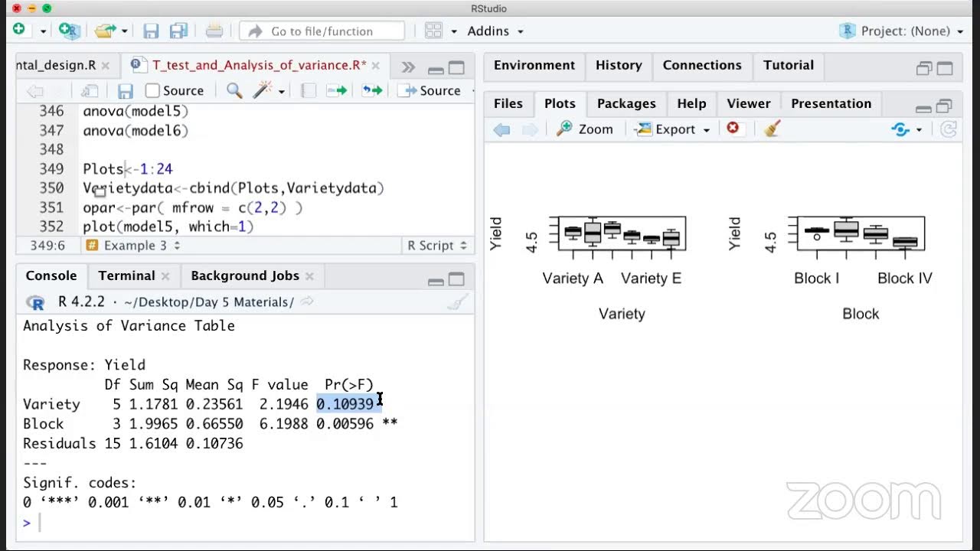Open working directory arrow in console
The image size is (980, 551).
(306, 302)
